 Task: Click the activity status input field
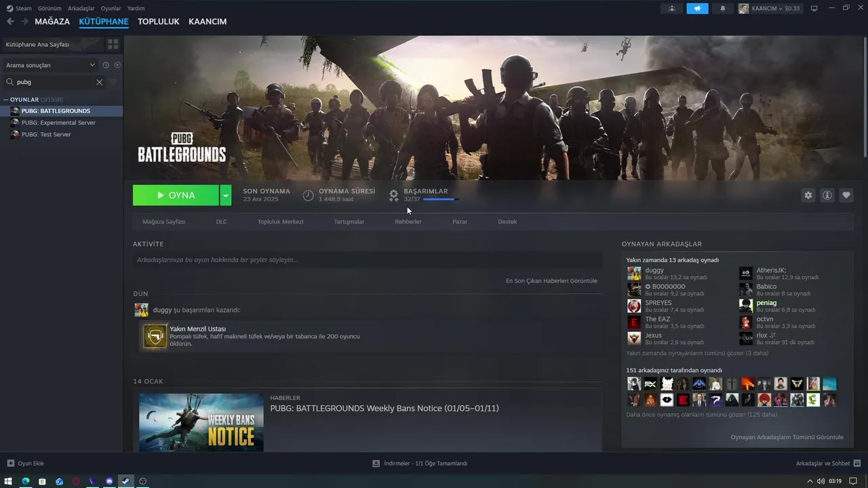tap(368, 260)
